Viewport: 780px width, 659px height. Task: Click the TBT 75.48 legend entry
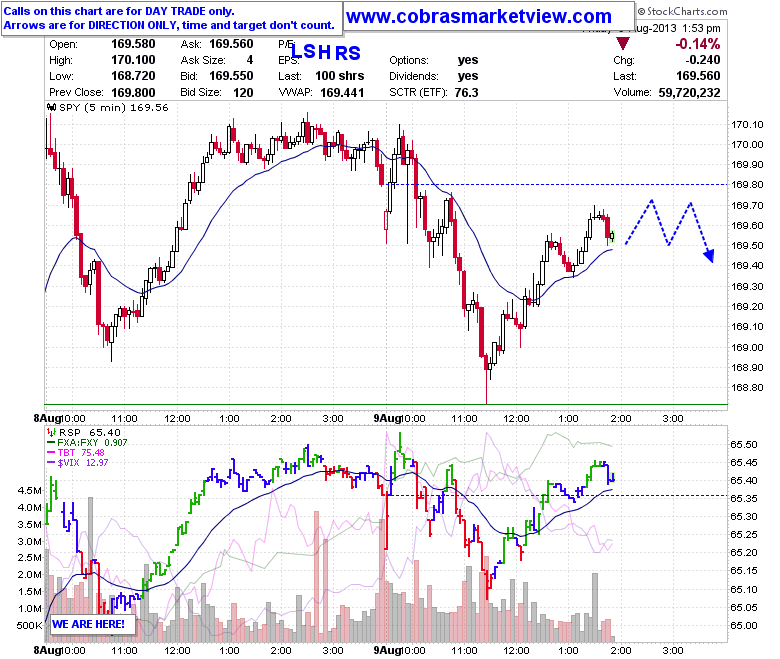click(x=81, y=452)
